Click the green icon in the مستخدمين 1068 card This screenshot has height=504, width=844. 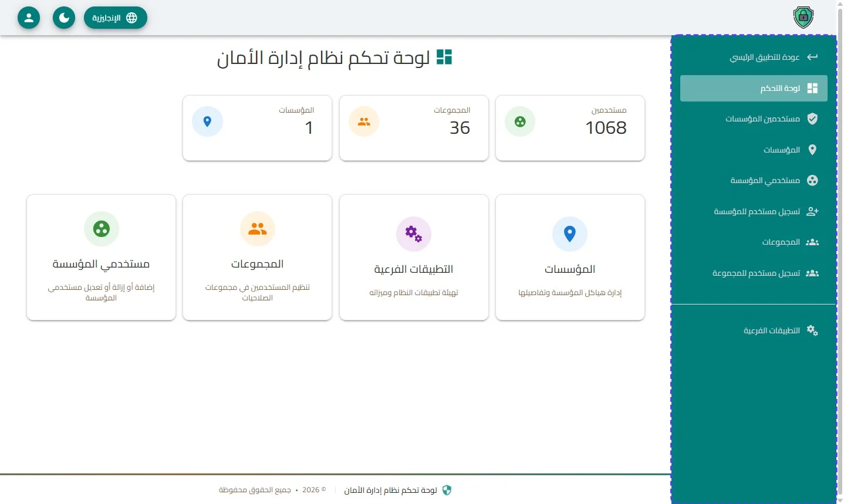pos(520,121)
